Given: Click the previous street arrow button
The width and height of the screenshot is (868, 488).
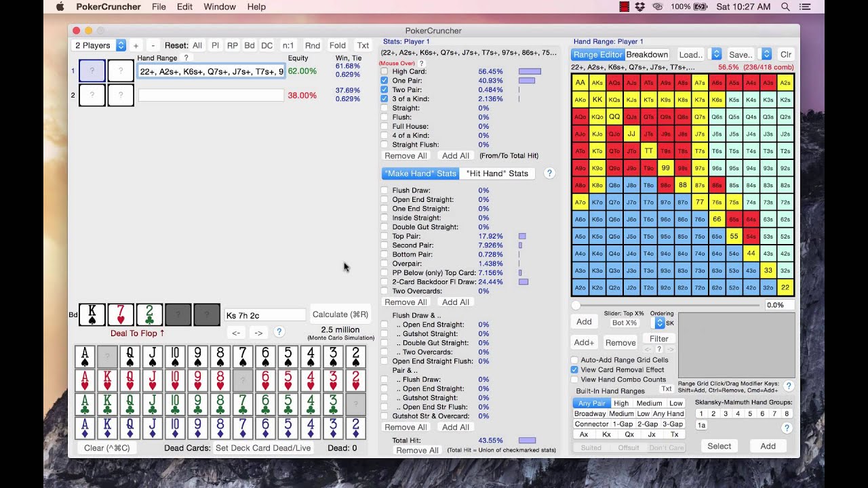Looking at the screenshot, I should 236,333.
